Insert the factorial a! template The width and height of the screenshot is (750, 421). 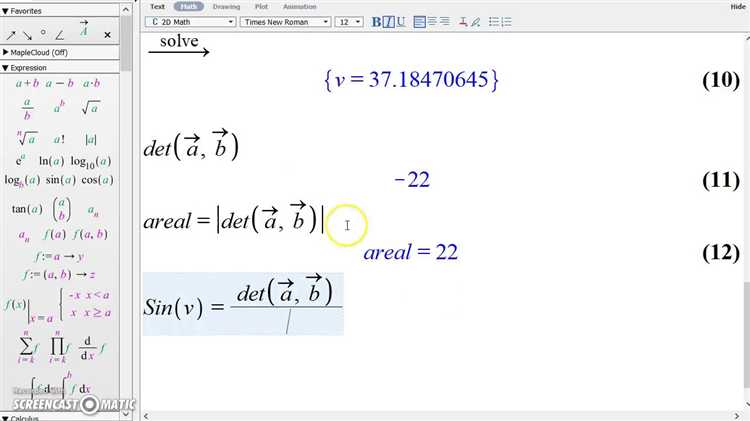click(59, 139)
